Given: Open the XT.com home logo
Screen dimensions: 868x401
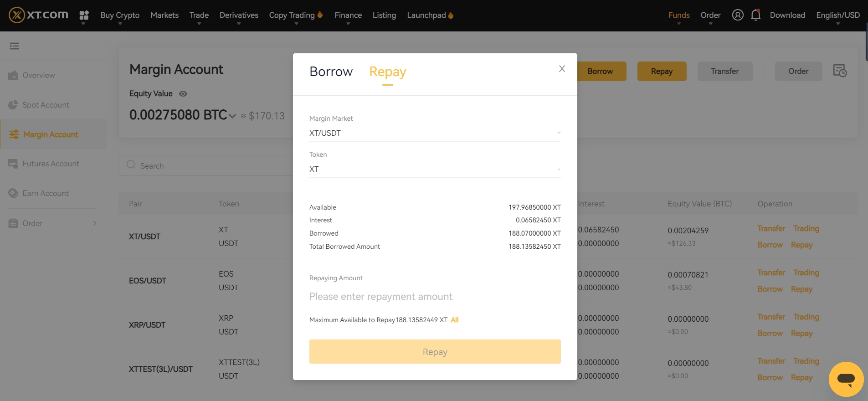Looking at the screenshot, I should tap(39, 15).
